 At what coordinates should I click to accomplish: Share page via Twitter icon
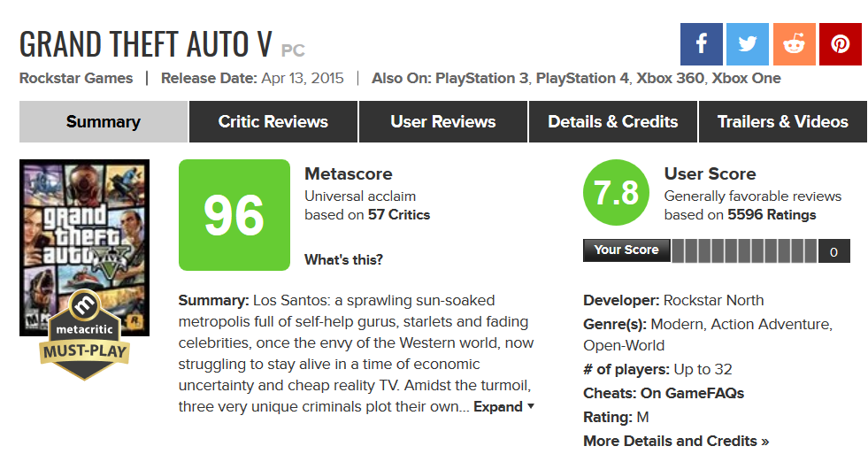click(x=748, y=44)
